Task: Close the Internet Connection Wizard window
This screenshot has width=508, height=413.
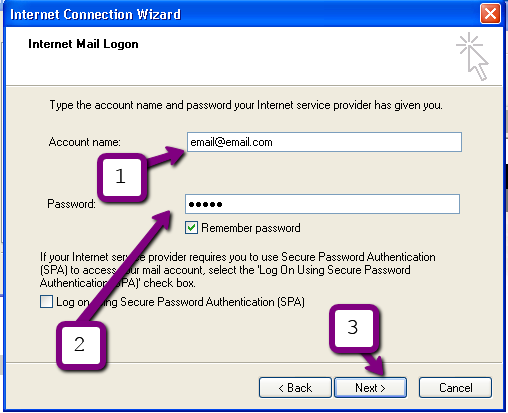Action: click(490, 14)
